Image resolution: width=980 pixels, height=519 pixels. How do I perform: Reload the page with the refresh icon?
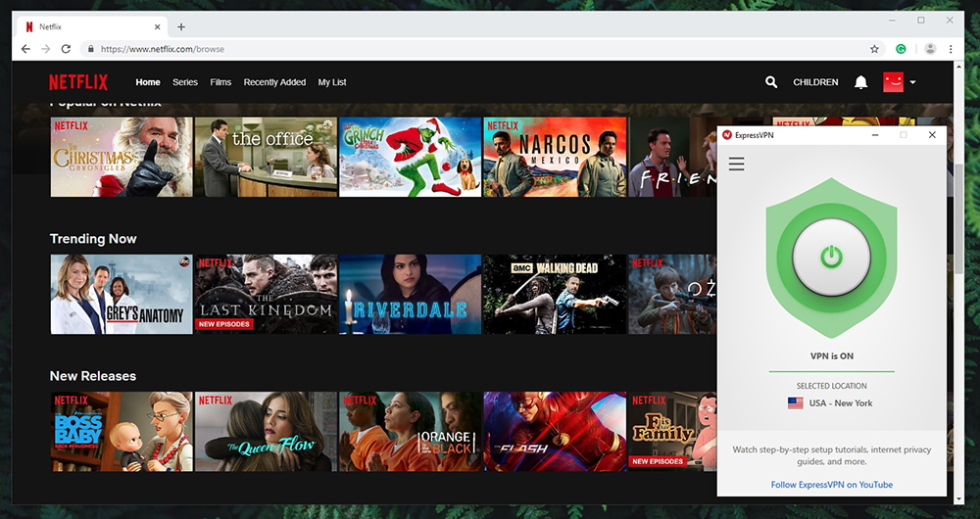coord(66,49)
